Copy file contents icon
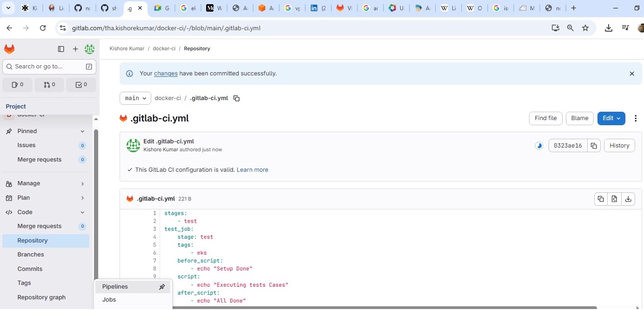The width and height of the screenshot is (644, 310). 601,199
